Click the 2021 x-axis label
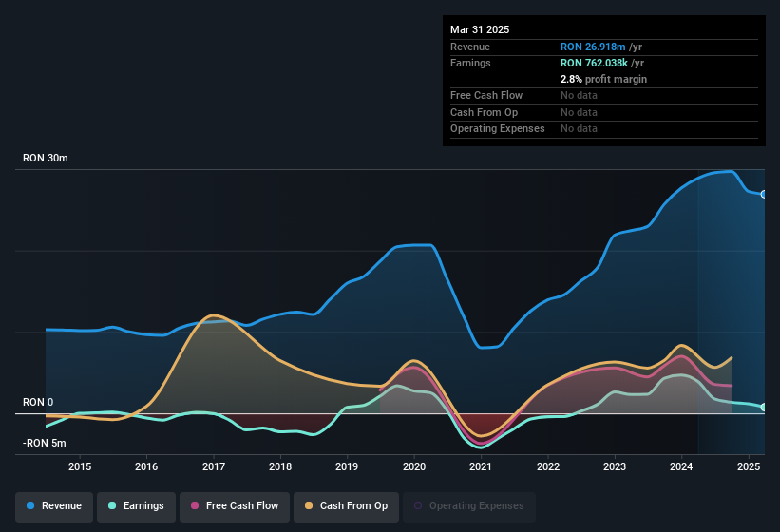 pos(481,466)
